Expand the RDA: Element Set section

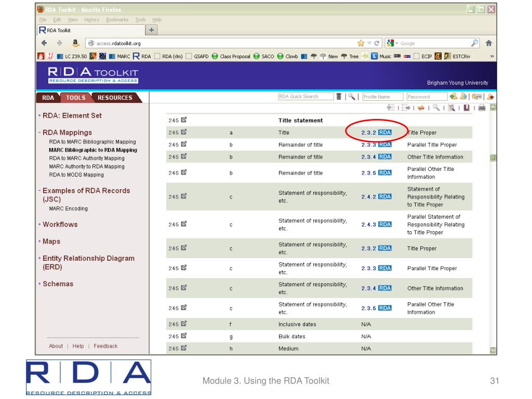[x=72, y=116]
